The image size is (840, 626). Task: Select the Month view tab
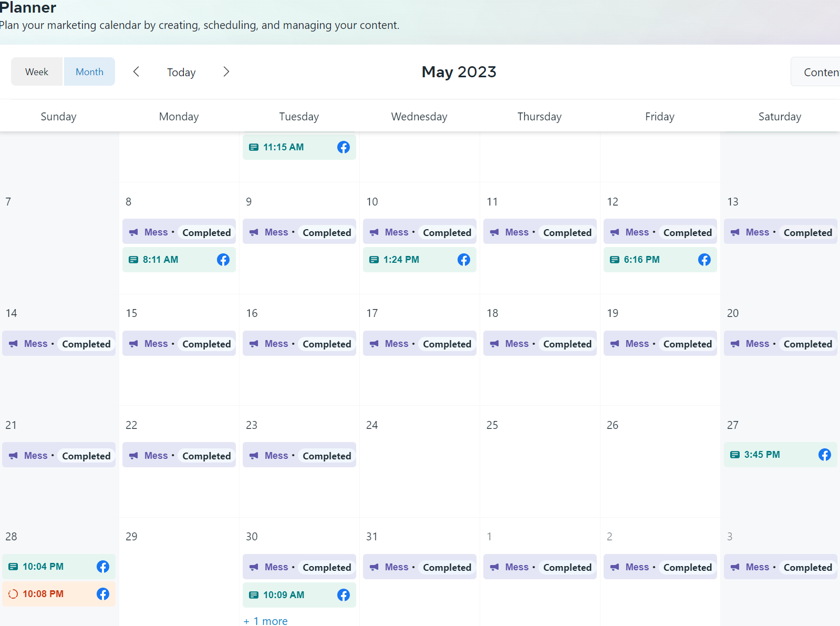(x=89, y=71)
